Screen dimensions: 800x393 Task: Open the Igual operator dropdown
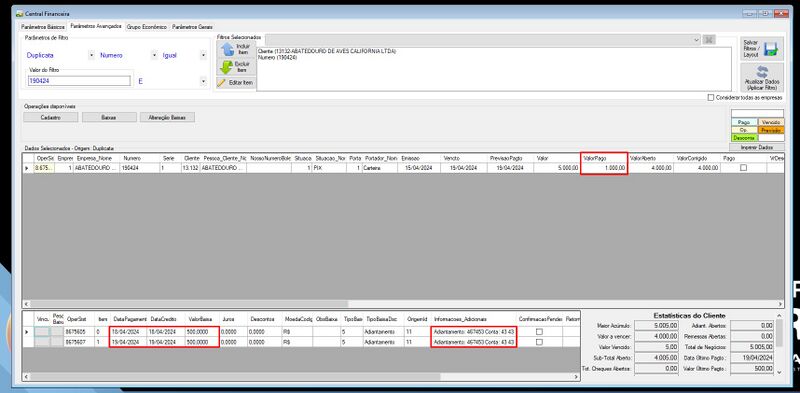[203, 55]
